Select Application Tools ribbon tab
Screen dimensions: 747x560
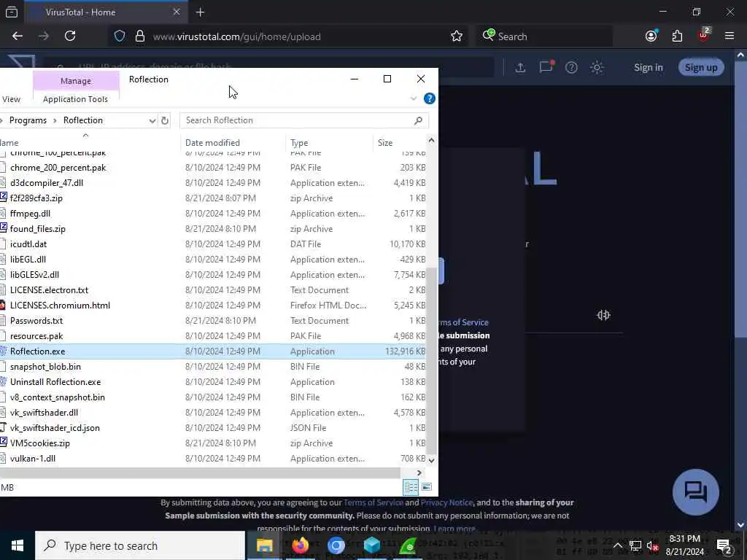point(75,99)
